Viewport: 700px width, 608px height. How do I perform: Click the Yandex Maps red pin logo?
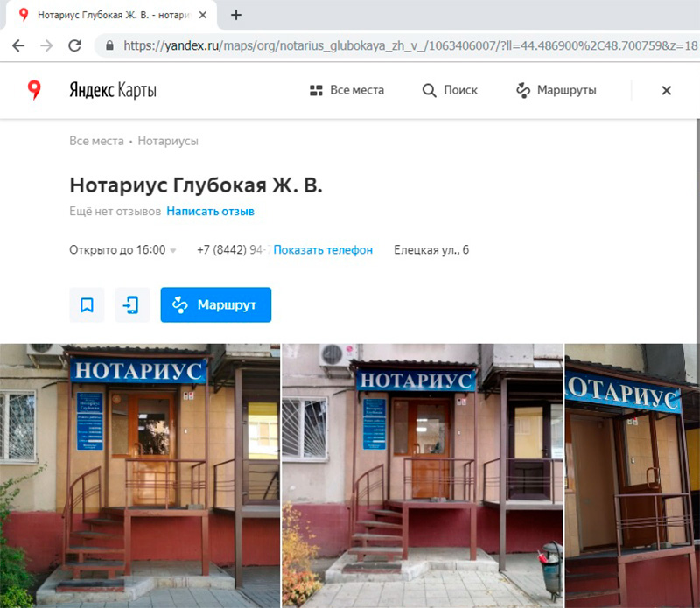tap(34, 89)
